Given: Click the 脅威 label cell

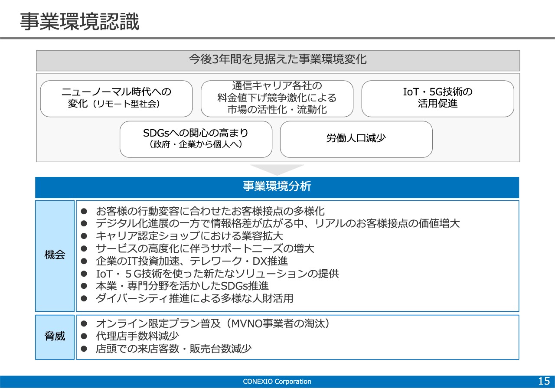Looking at the screenshot, I should [55, 337].
